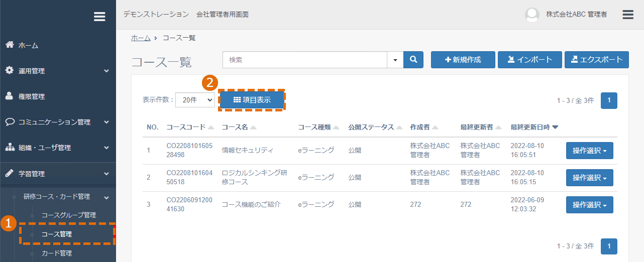Image resolution: width=644 pixels, height=262 pixels.
Task: Click course name 情報セキュリティ
Action: pos(248,150)
